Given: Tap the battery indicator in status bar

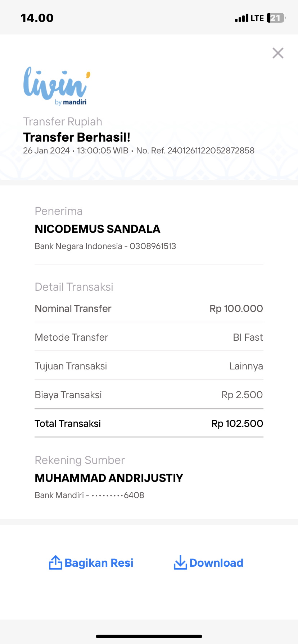Looking at the screenshot, I should (x=276, y=18).
